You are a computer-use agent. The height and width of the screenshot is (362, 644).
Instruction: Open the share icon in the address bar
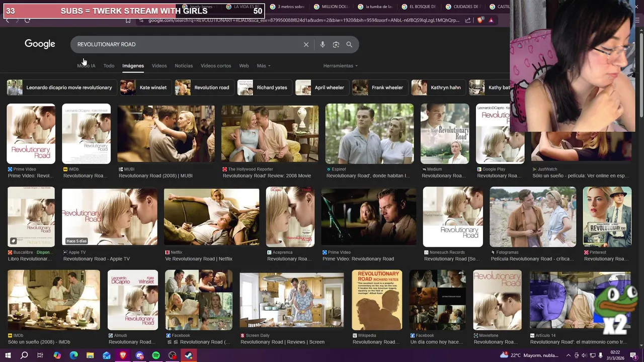click(x=468, y=20)
